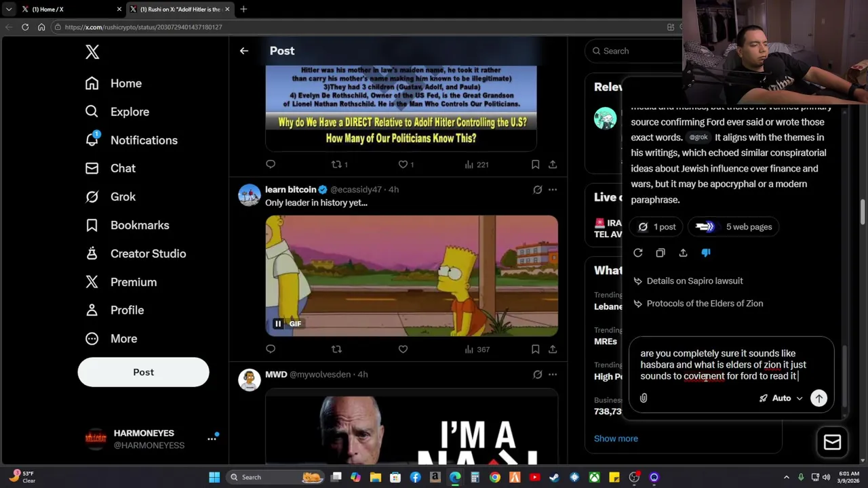The height and width of the screenshot is (488, 868).
Task: Open Creator Studio in the sidebar
Action: [135, 253]
